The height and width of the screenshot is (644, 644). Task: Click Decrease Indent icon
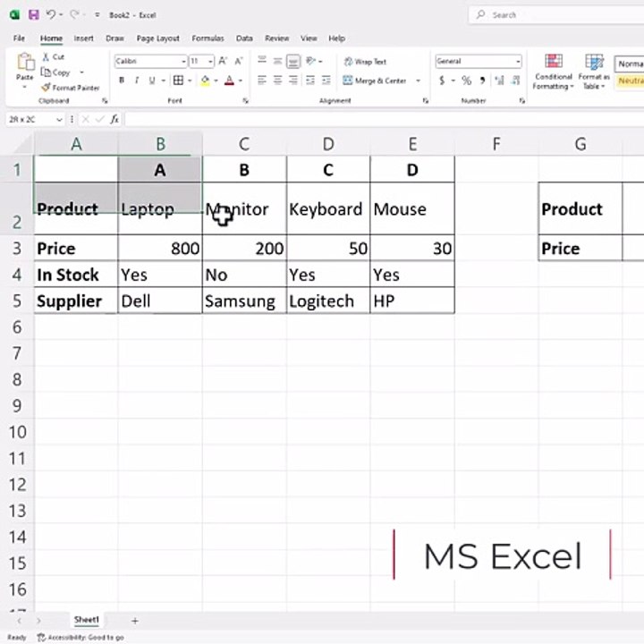tap(310, 80)
